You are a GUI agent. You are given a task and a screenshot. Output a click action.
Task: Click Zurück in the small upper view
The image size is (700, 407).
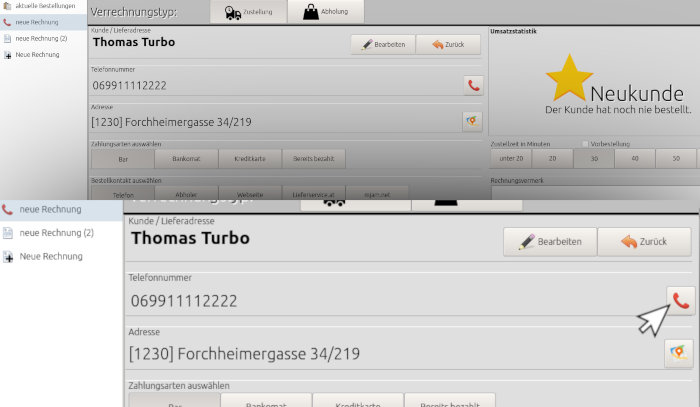tap(448, 45)
